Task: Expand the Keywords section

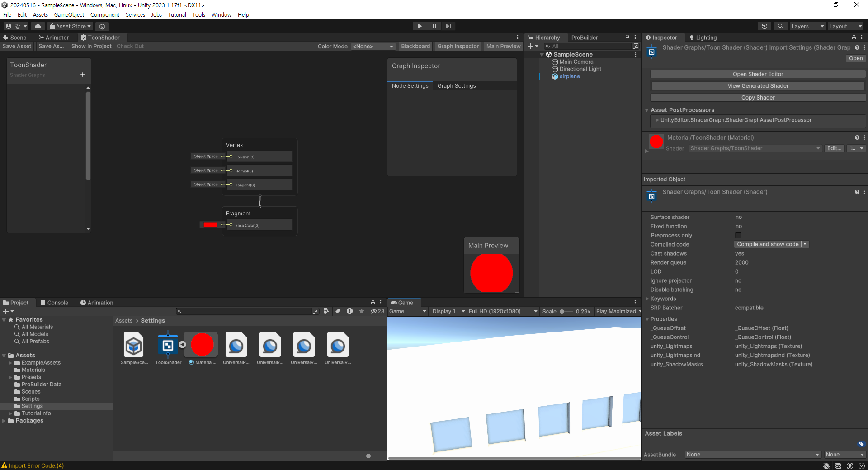Action: 647,299
